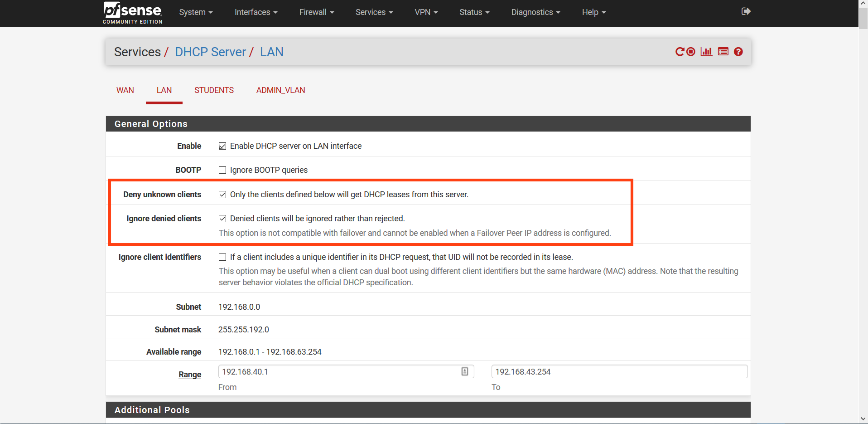Select the ADMIN_VLAN tab
This screenshot has height=424, width=868.
(x=280, y=90)
